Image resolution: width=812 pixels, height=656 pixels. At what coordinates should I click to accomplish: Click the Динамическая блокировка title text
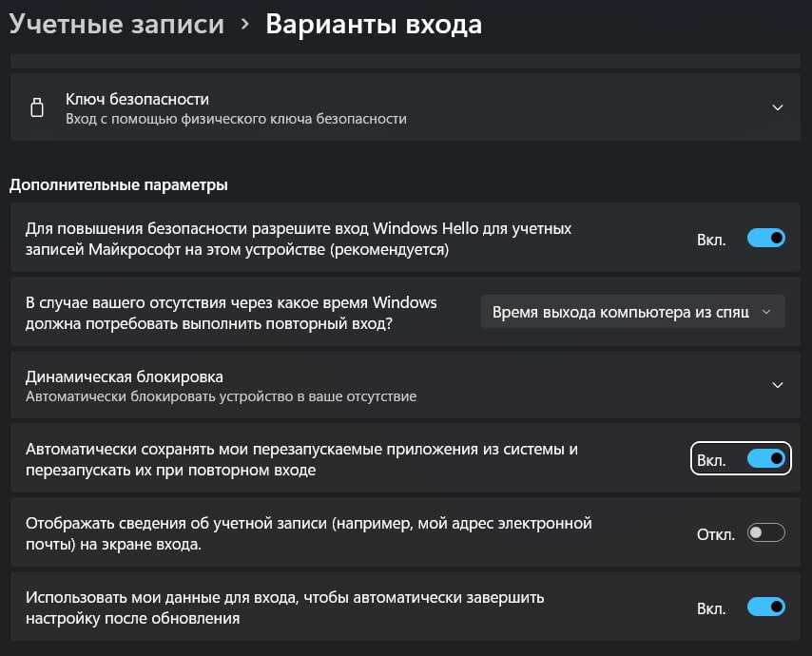point(125,376)
